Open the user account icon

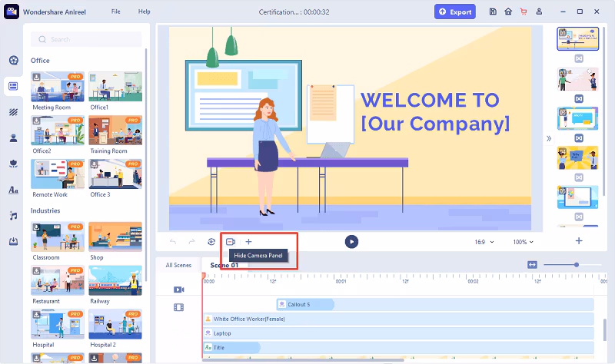tap(540, 12)
